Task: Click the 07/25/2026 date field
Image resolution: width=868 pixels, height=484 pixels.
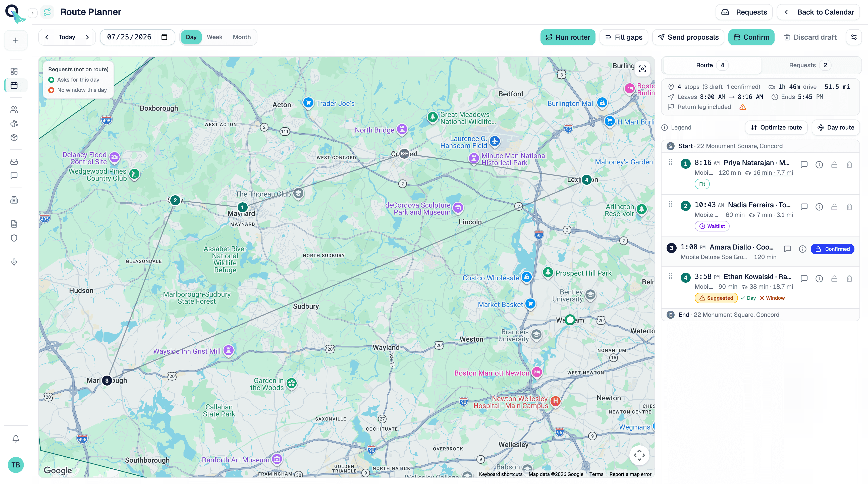Action: coord(137,37)
